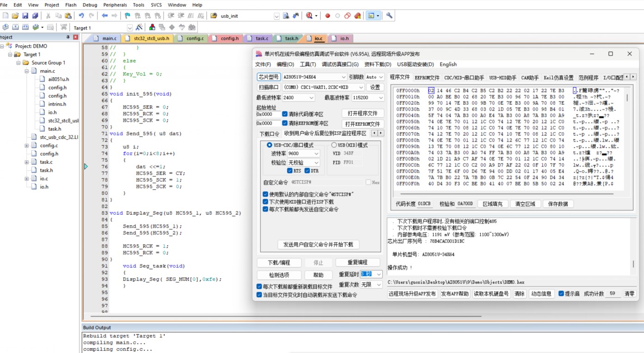Click Manage Run-Time Environment diamond icon
Viewport: 644px width, 353px height.
(172, 27)
